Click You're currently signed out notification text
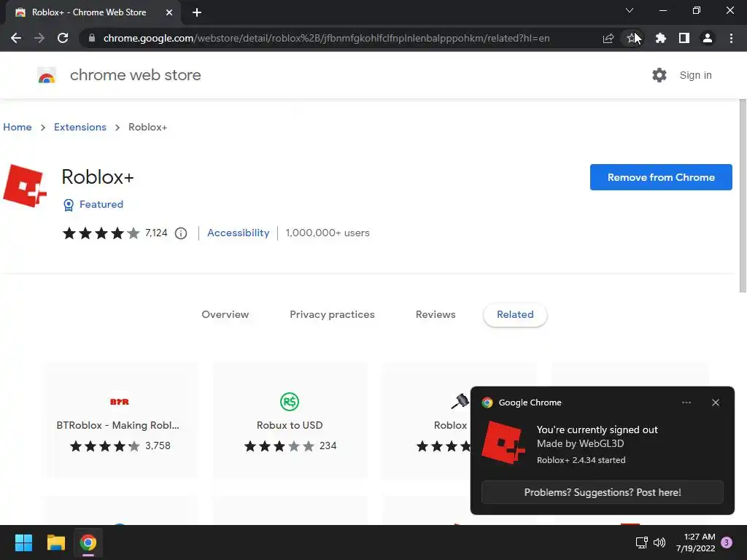 (597, 429)
